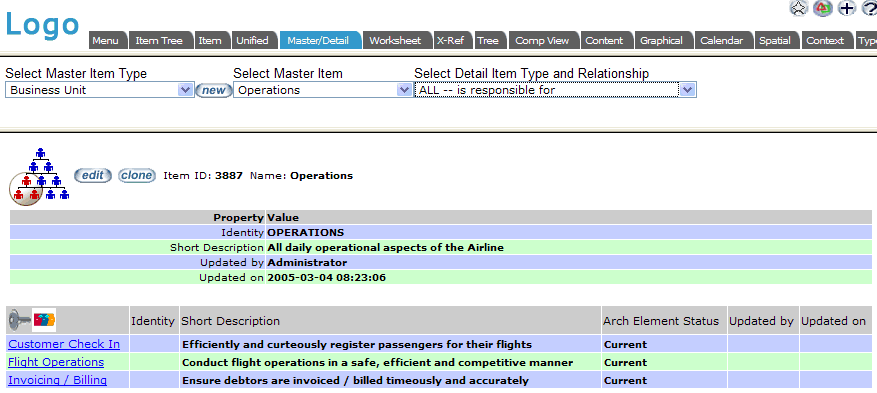Click the Name: Operations label
The width and height of the screenshot is (877, 393).
tap(301, 176)
